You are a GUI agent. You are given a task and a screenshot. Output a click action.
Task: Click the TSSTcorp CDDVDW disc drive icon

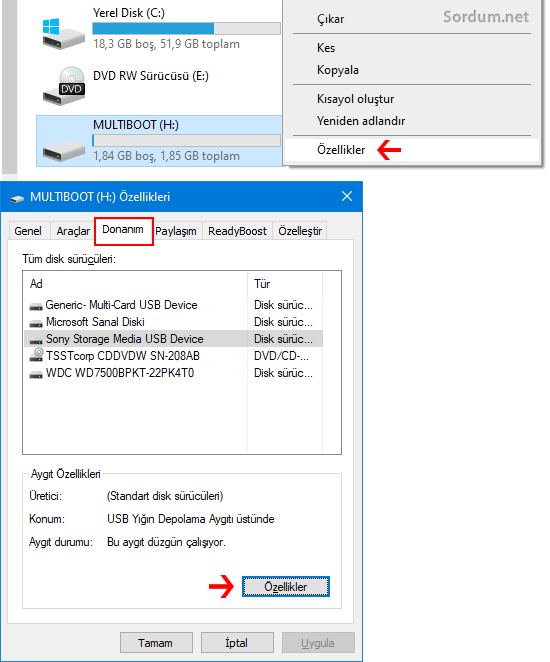click(36, 355)
